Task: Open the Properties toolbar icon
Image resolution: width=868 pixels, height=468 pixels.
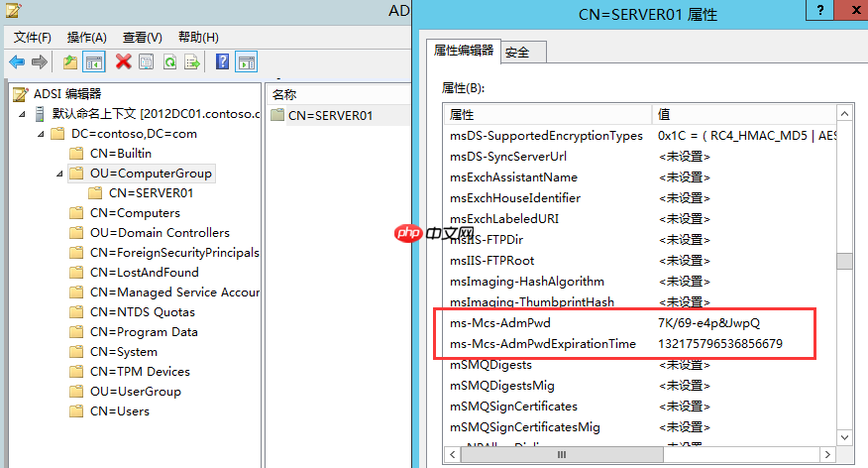Action: pos(146,62)
